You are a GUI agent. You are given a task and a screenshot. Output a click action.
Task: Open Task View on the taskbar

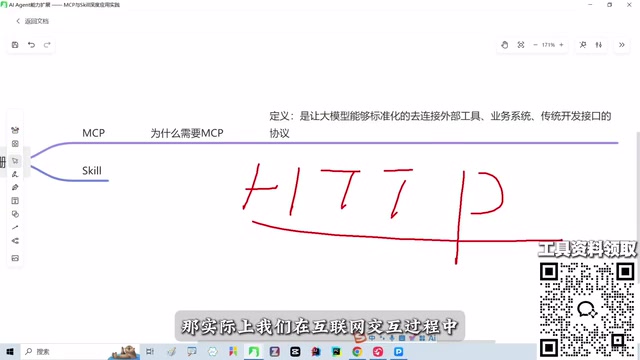[x=150, y=351]
